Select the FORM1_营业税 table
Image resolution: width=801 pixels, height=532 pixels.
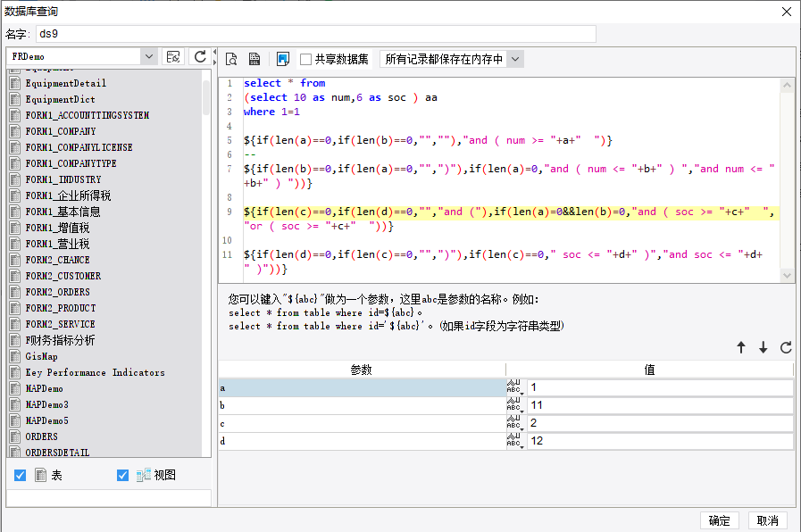57,244
